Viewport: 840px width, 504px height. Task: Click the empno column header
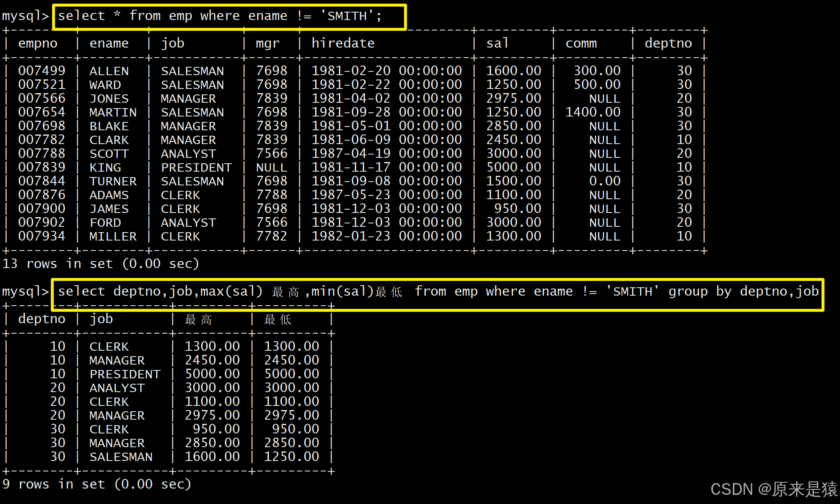tap(38, 43)
